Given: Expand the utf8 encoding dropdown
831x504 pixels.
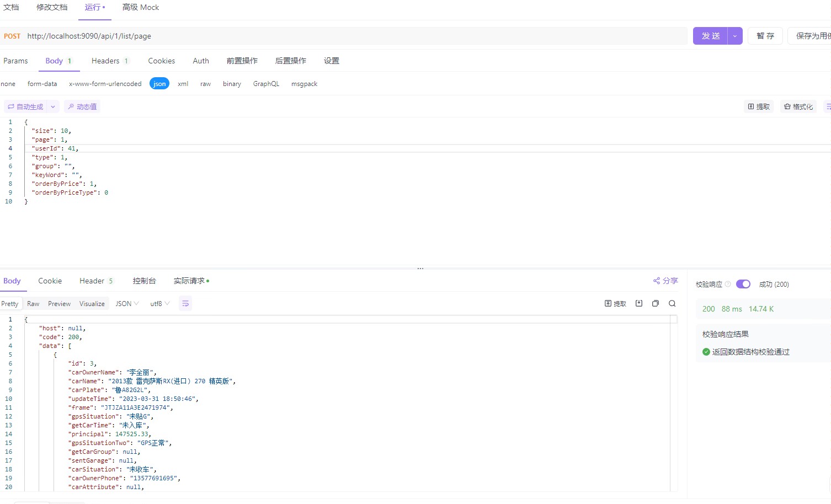Looking at the screenshot, I should tap(159, 303).
